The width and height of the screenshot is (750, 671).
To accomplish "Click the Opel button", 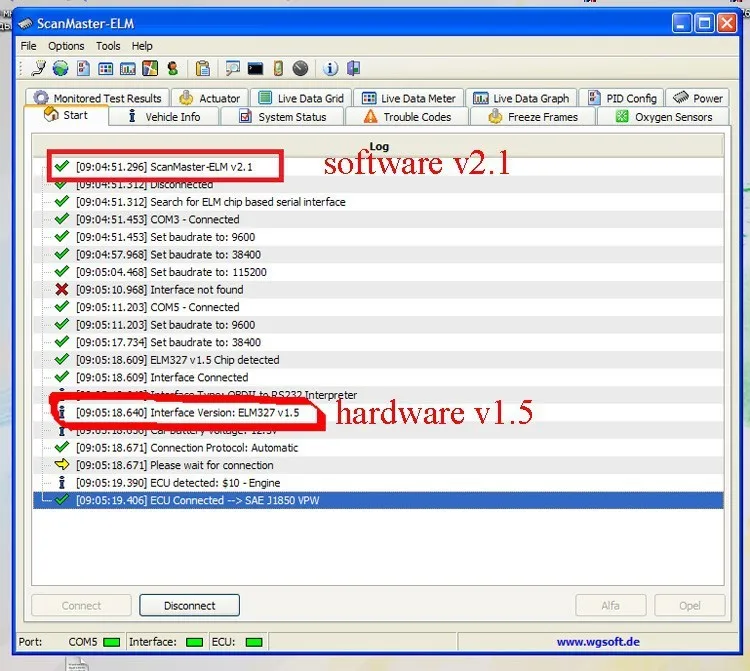I will click(x=690, y=605).
